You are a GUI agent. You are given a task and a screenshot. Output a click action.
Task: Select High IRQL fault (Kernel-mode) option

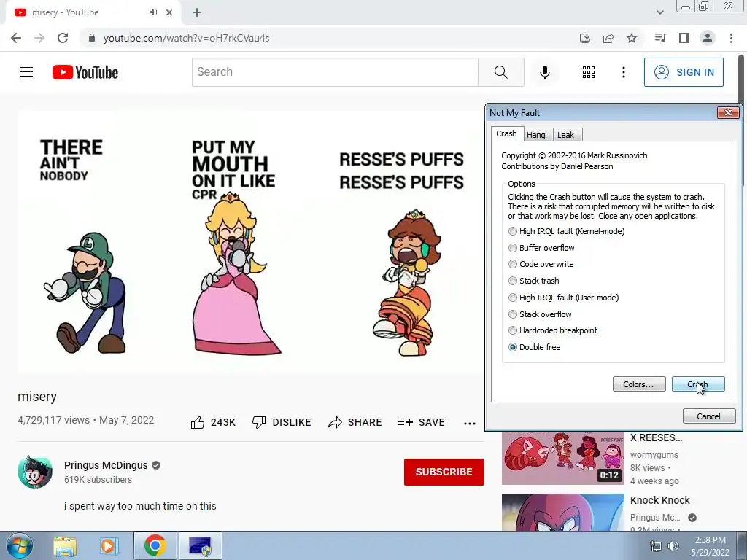[566, 231]
